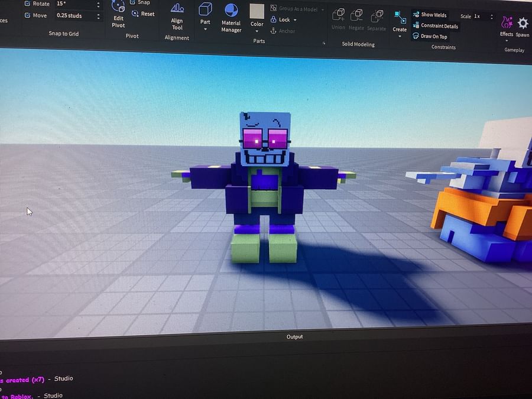Screen dimensions: 532x399
Task: Toggle the pivot Snap checkbox
Action: pos(132,2)
